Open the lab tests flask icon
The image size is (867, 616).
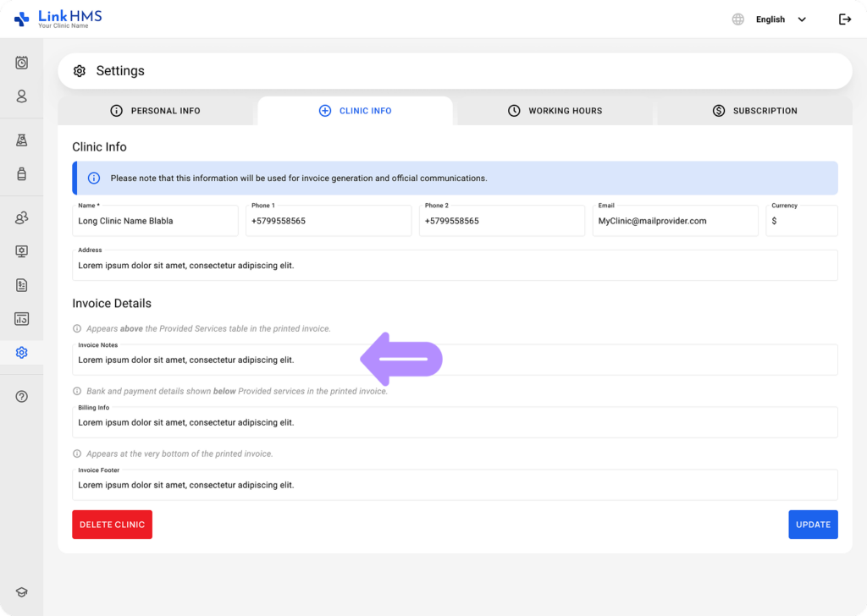21,140
